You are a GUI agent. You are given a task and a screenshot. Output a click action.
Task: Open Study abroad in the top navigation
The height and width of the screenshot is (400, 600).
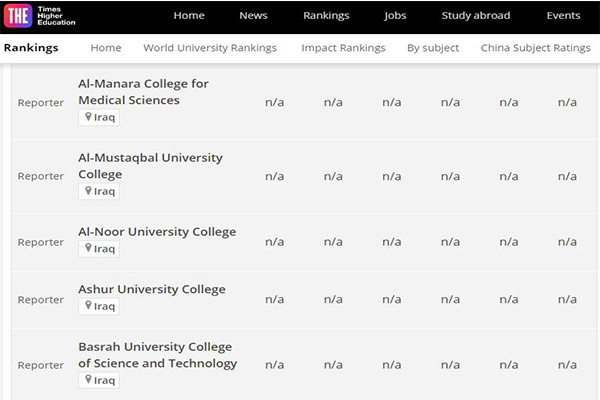(476, 16)
